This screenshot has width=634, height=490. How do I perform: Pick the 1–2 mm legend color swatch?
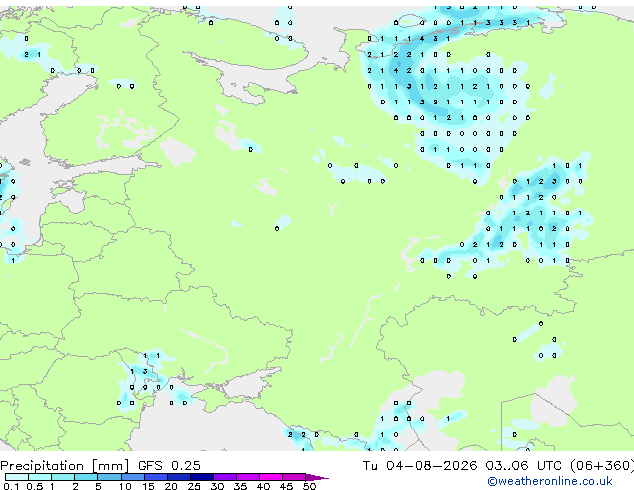(x=63, y=477)
